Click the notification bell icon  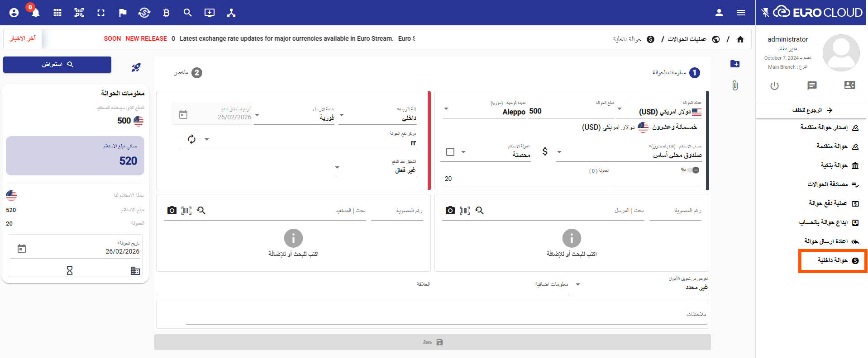click(x=36, y=13)
